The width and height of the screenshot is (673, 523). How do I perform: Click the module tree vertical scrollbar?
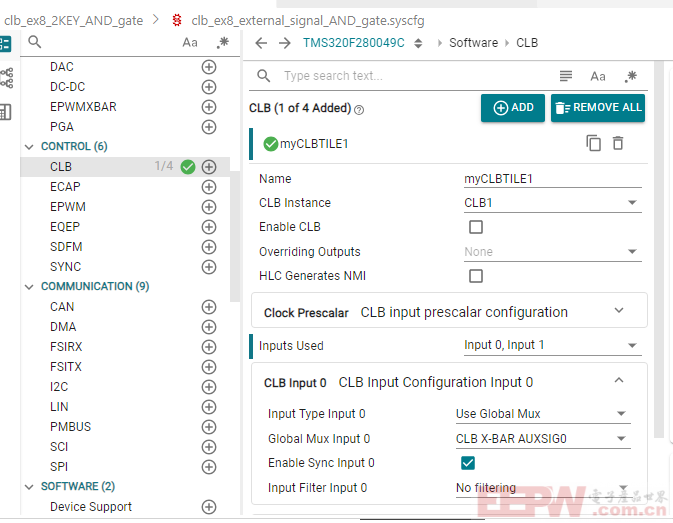pyautogui.click(x=235, y=237)
